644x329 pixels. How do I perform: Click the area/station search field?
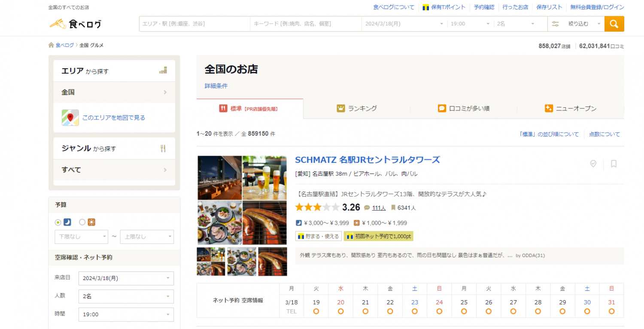(x=194, y=24)
